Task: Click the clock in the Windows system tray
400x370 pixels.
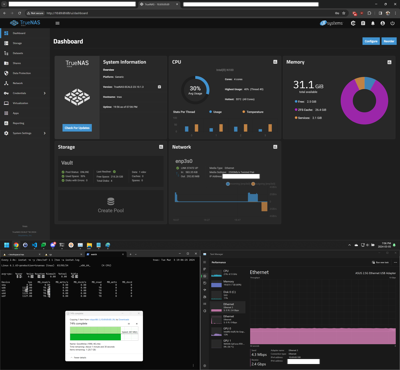Action: click(x=386, y=245)
